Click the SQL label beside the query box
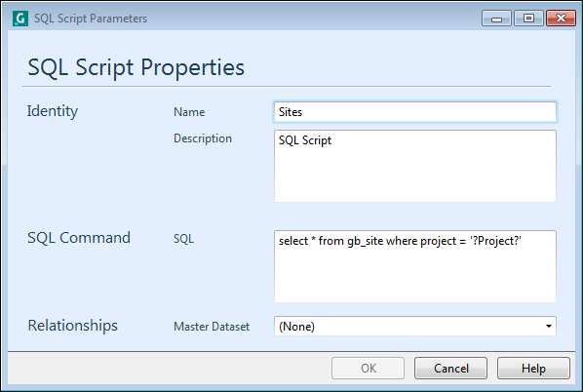The height and width of the screenshot is (392, 583). pos(183,239)
